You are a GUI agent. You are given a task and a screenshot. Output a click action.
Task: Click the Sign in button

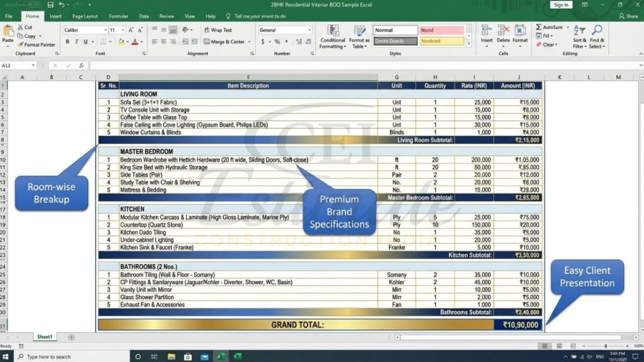pos(561,5)
